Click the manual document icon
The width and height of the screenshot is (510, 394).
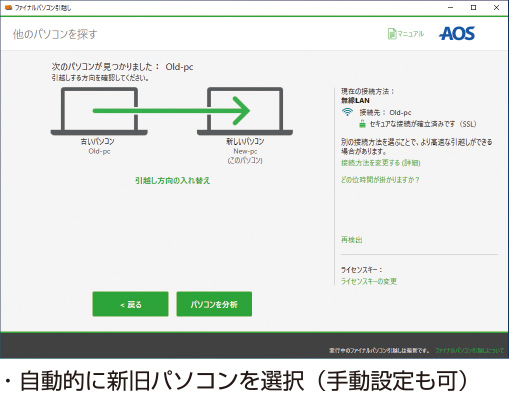click(x=392, y=34)
